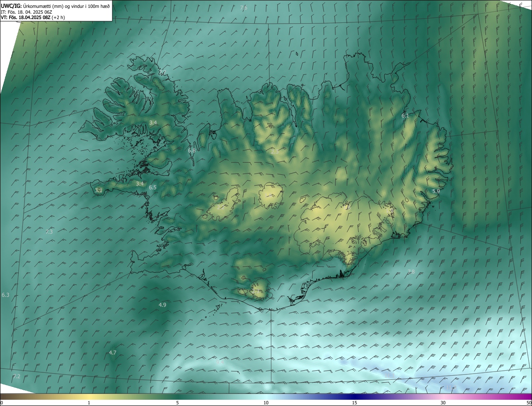Click the 30 tick on the color scale
The height and width of the screenshot is (406, 532).
(x=443, y=403)
